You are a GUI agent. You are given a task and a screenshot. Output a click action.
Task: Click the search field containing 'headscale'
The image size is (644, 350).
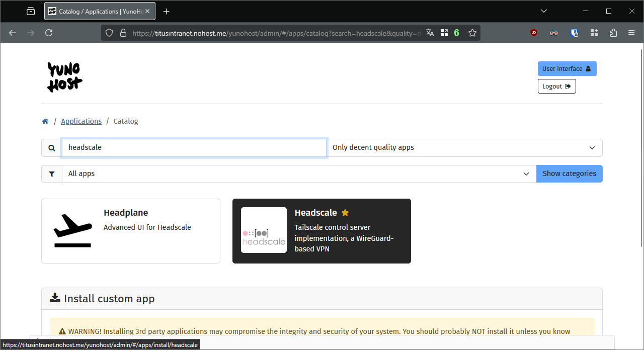click(x=194, y=148)
